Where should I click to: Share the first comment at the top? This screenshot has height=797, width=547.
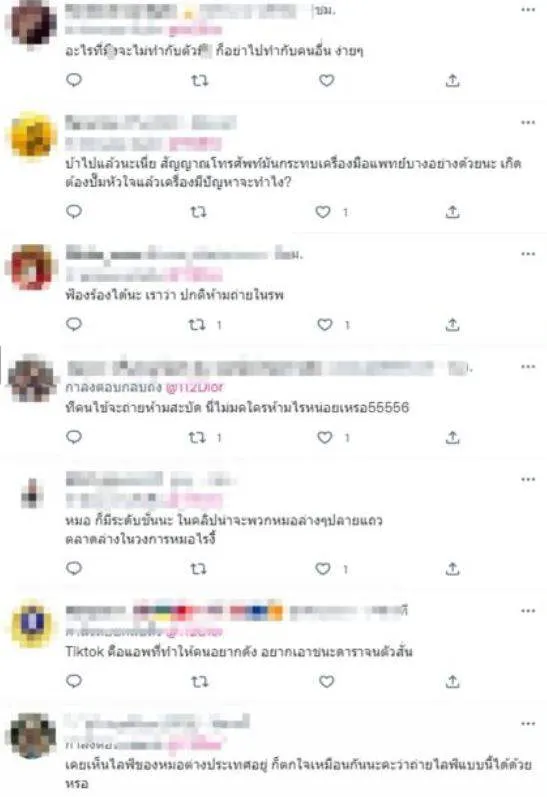click(452, 80)
